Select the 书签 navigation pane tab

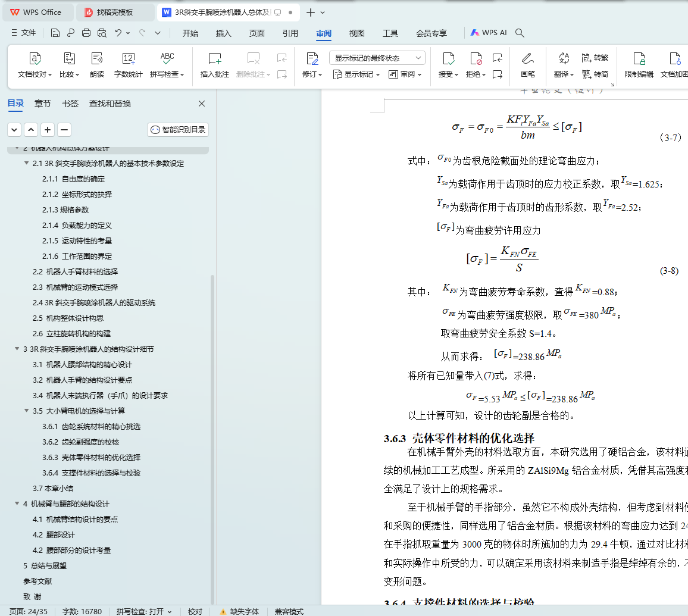tap(70, 104)
